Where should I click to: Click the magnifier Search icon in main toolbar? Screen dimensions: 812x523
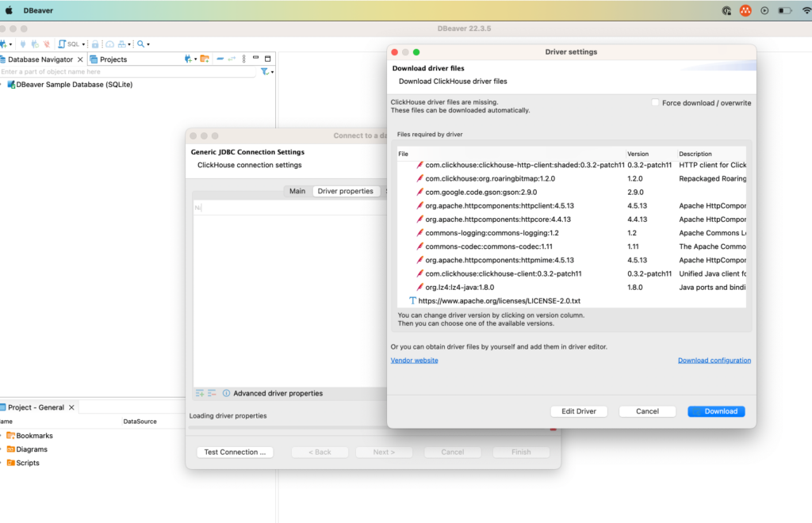click(140, 44)
